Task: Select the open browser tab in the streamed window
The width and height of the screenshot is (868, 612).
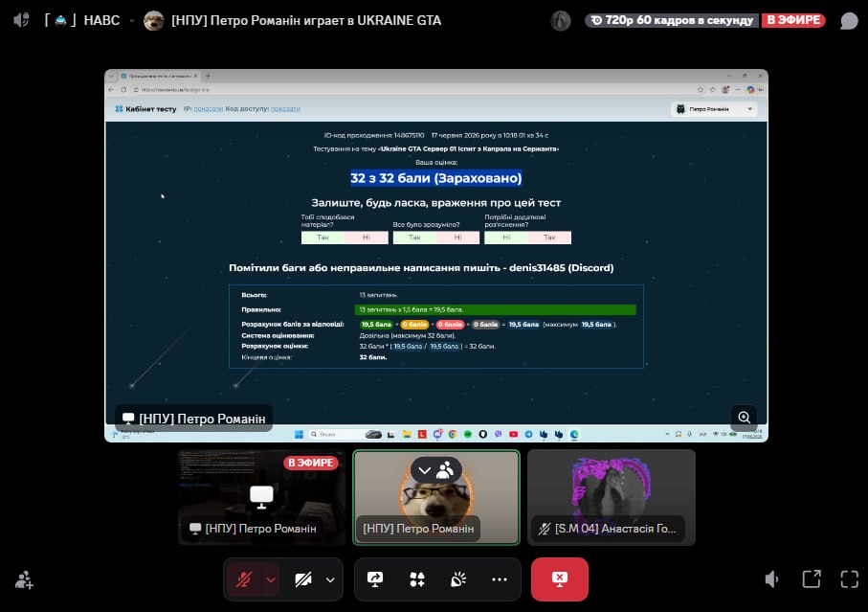Action: (x=159, y=76)
